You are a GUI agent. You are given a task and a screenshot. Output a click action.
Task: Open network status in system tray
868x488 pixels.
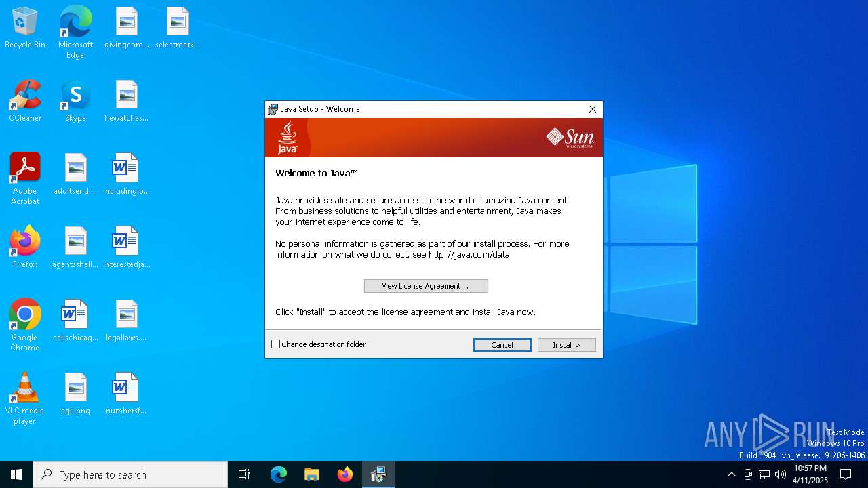coord(764,474)
